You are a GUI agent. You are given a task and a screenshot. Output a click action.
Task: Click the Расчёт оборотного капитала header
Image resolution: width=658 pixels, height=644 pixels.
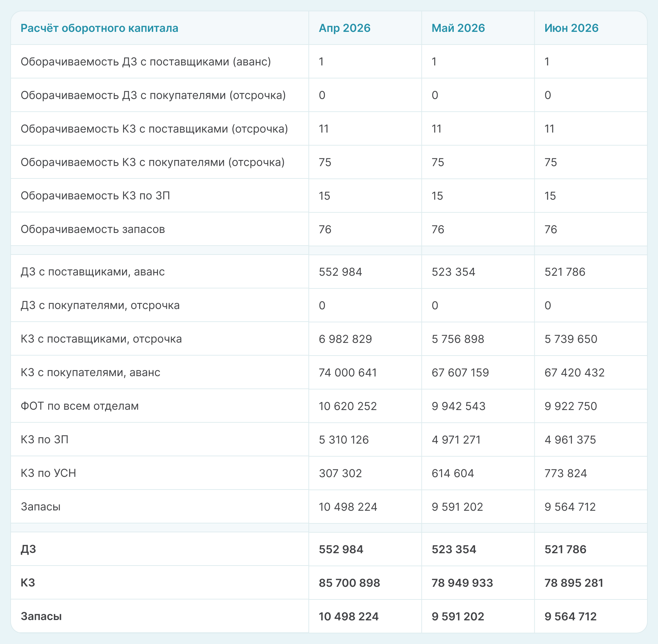pyautogui.click(x=99, y=28)
